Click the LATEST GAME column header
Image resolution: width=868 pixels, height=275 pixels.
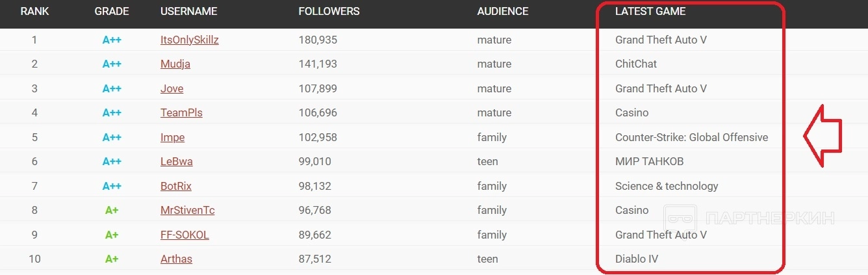[650, 11]
